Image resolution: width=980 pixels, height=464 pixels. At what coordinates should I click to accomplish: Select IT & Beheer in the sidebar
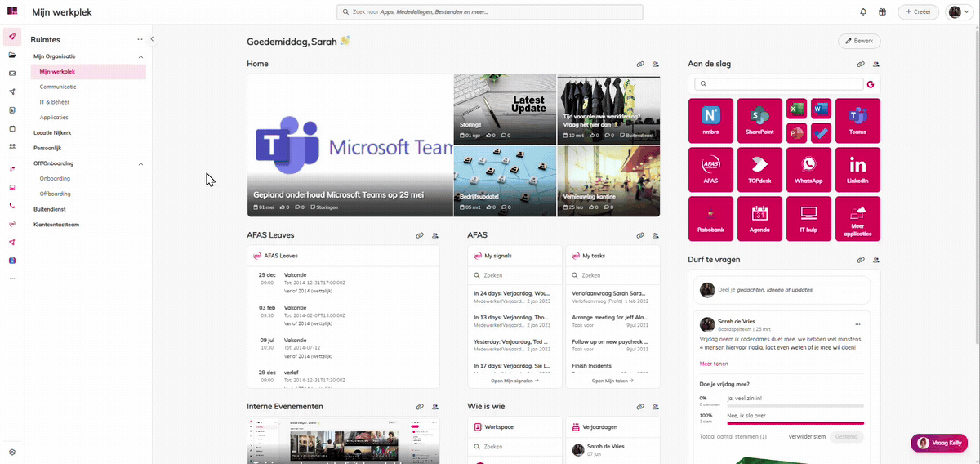(x=55, y=102)
